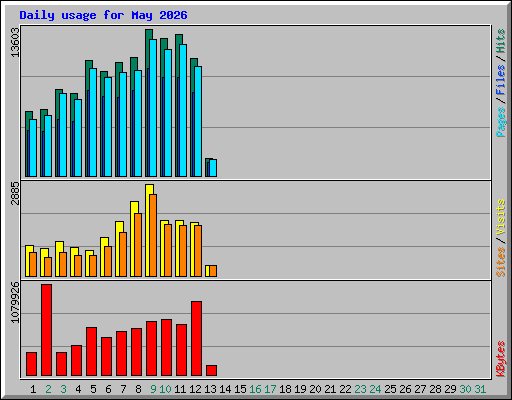Click day 24 on the date axis

(375, 389)
